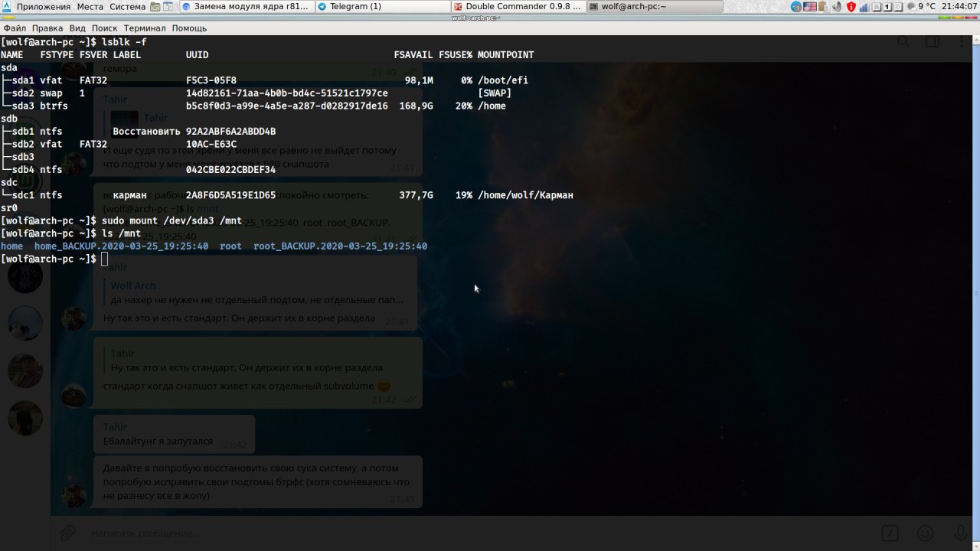Click the '/home/wolf/Карман' mountpoint

(525, 195)
